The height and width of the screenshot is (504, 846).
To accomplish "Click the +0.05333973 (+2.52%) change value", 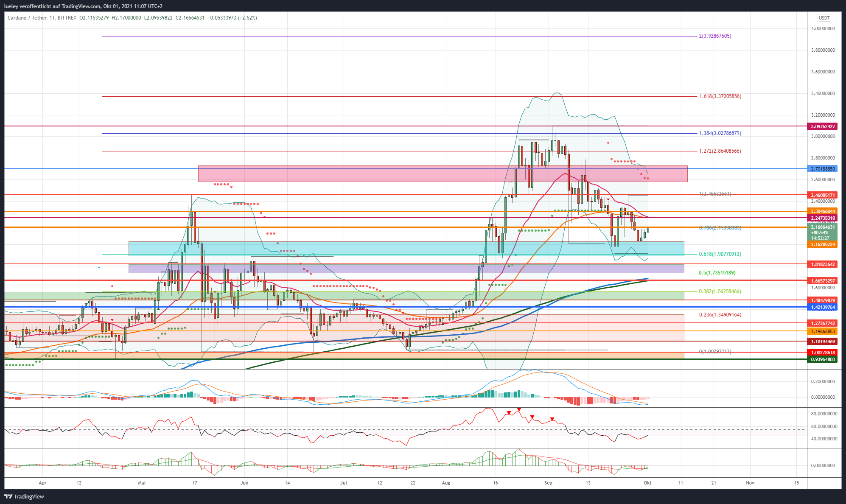I will point(232,18).
